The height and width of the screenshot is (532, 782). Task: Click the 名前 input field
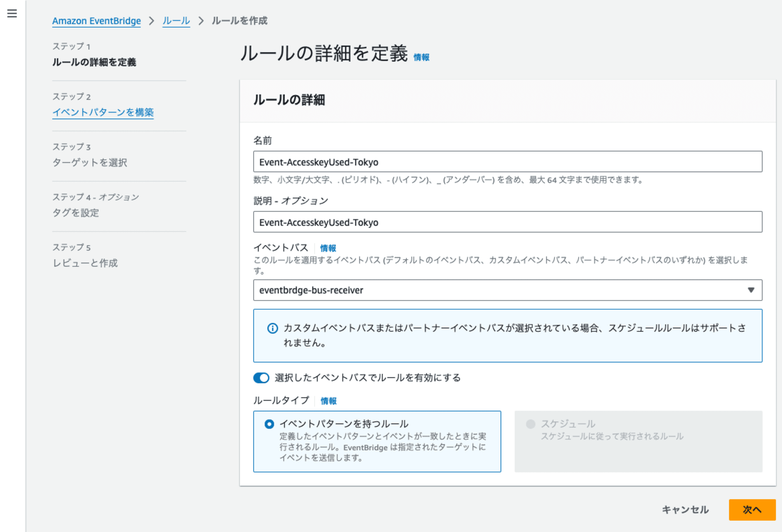coord(508,162)
